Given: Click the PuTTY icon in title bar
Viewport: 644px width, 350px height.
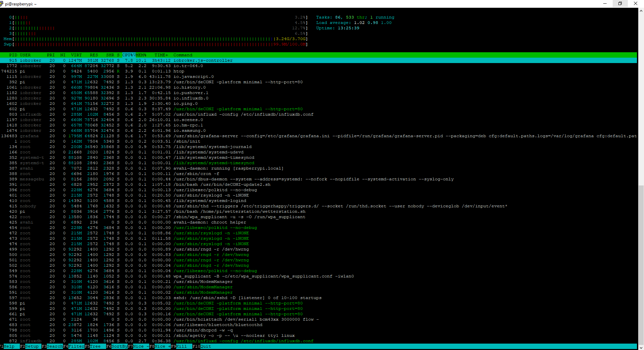Looking at the screenshot, I should pos(2,4).
